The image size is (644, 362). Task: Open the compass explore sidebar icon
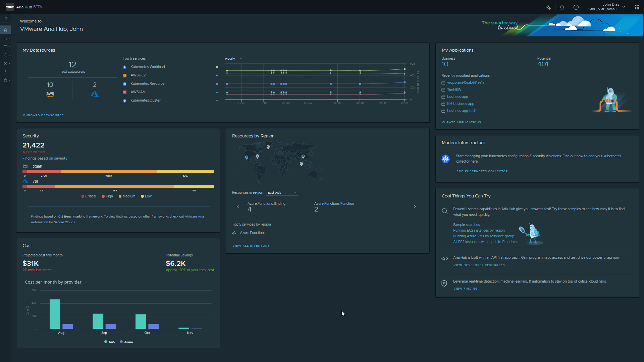pos(5,64)
